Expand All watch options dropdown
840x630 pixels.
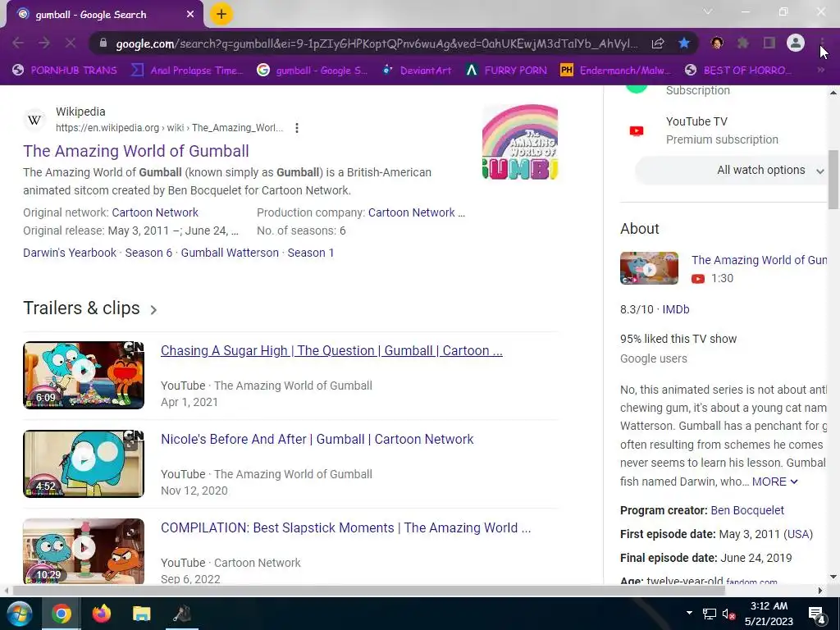[x=731, y=171]
